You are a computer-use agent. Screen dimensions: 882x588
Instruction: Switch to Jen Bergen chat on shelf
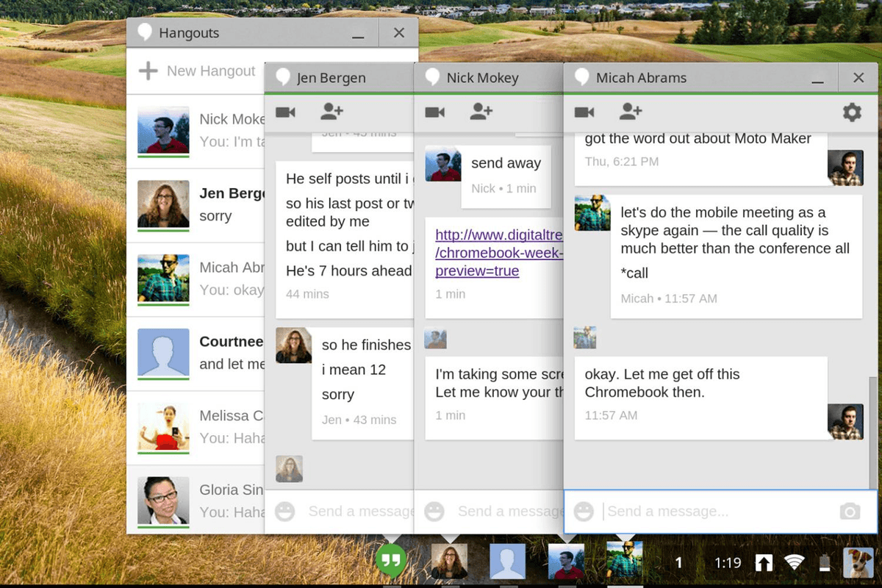[x=449, y=561]
